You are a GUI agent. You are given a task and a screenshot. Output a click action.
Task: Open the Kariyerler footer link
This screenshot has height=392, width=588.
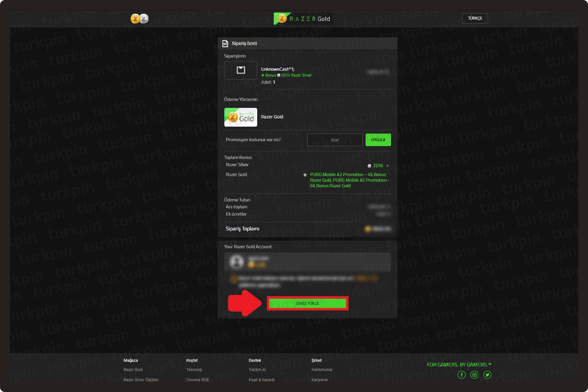320,380
